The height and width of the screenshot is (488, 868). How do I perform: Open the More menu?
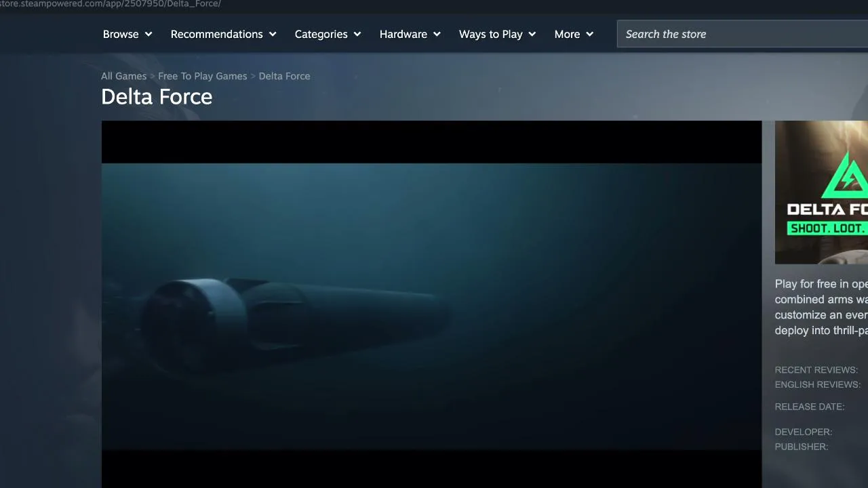(574, 34)
